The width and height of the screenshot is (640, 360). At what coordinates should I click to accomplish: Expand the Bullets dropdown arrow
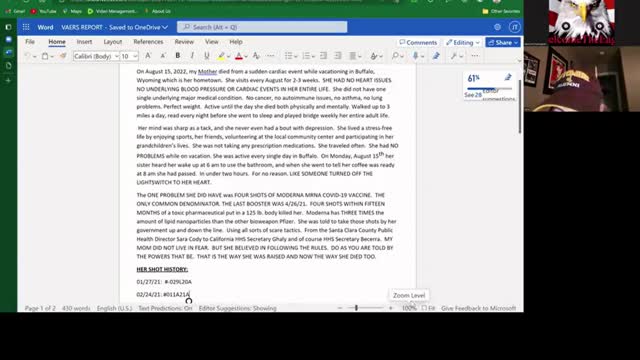[296, 56]
